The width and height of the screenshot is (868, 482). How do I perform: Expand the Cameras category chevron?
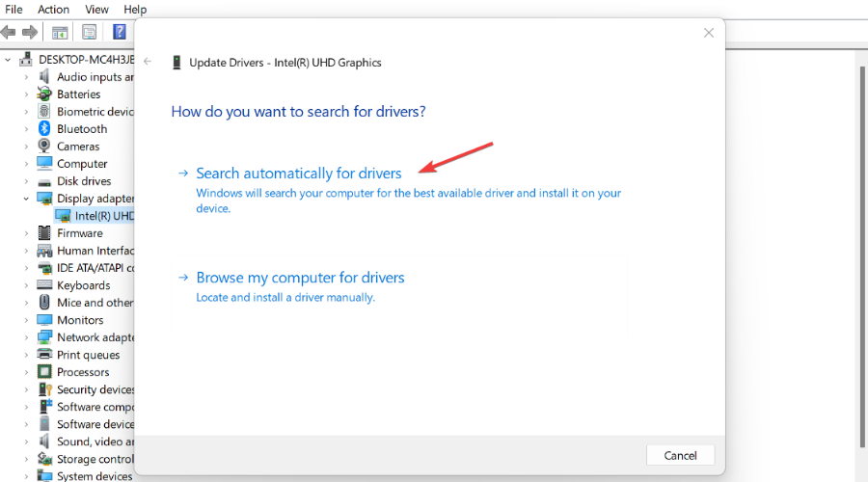tap(26, 147)
